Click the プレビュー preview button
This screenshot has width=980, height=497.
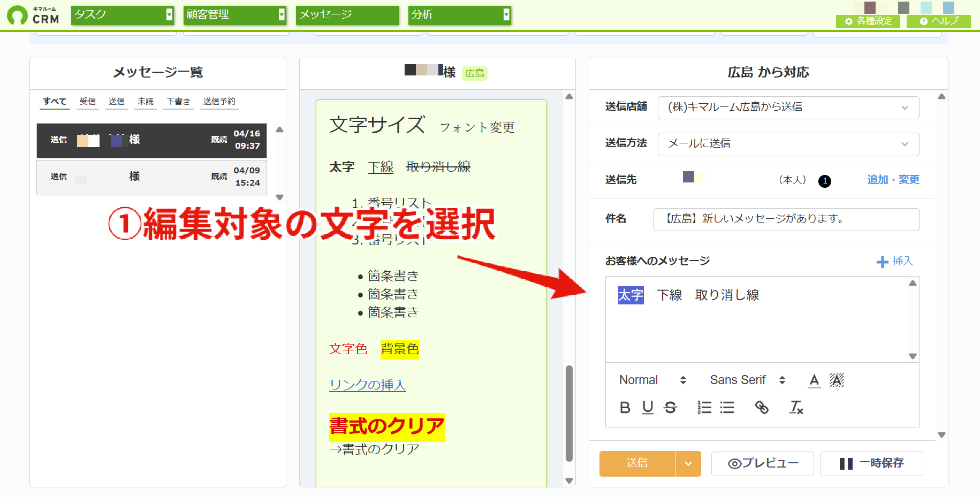(x=763, y=464)
